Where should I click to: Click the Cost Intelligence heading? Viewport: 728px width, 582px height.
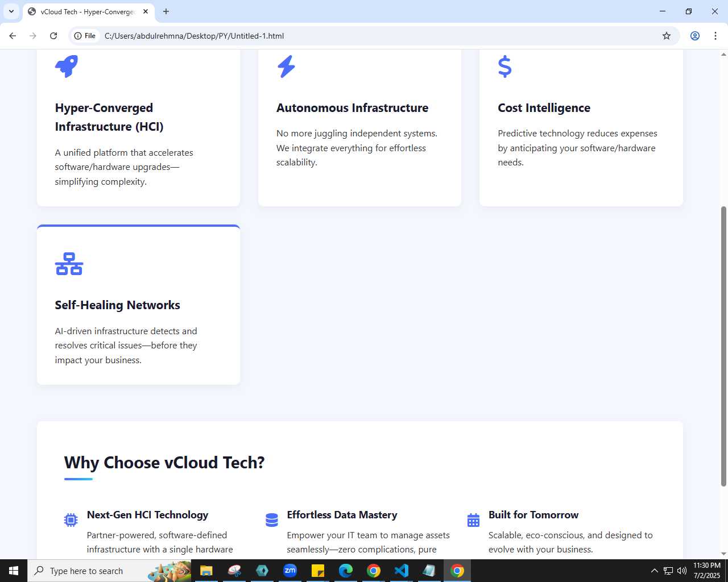pyautogui.click(x=544, y=108)
